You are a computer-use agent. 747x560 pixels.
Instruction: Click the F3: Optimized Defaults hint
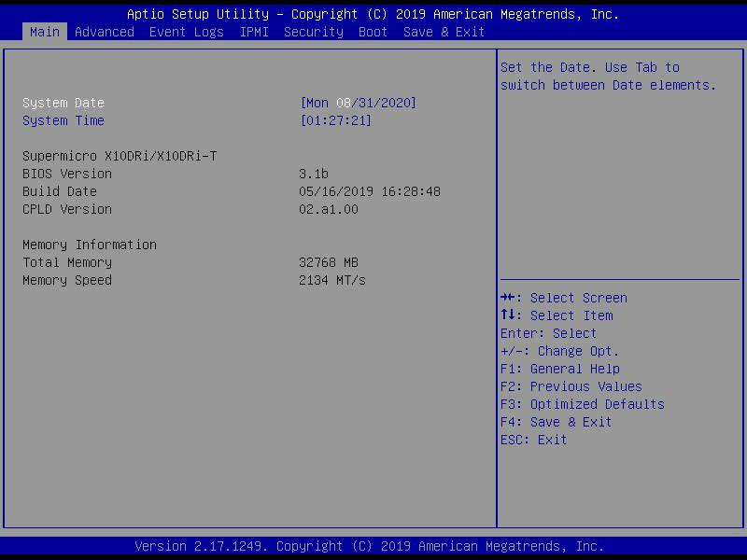click(x=582, y=404)
